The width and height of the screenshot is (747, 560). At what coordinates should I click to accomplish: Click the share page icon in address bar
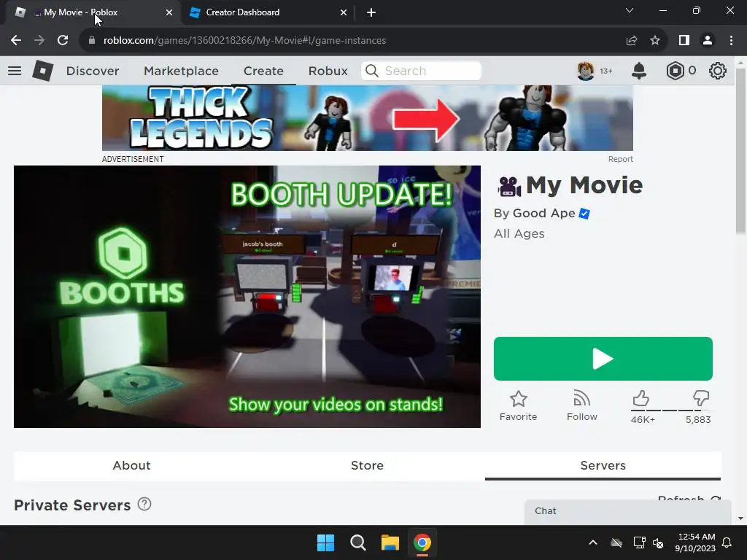[632, 41]
